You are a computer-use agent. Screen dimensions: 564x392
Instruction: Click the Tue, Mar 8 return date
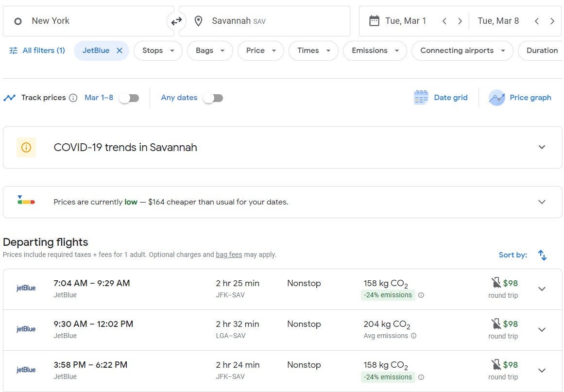[498, 21]
